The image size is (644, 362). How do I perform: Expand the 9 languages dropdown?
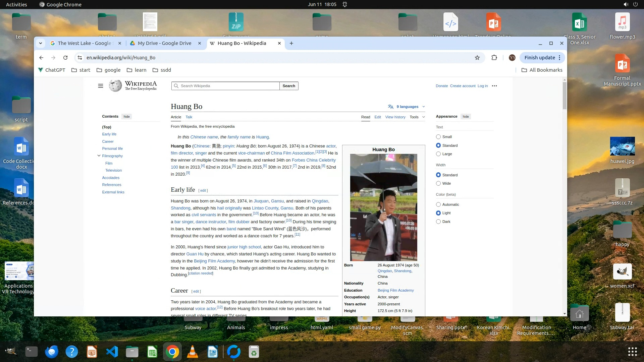[407, 107]
